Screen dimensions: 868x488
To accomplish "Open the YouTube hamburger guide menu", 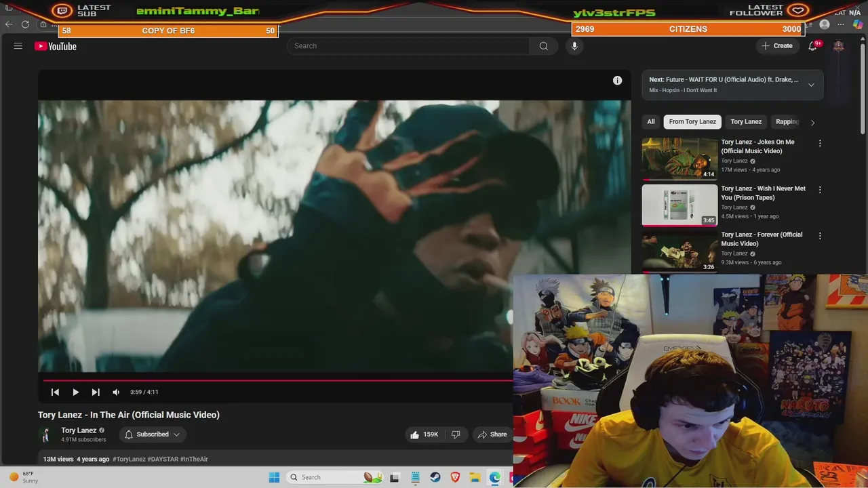I will (x=18, y=46).
